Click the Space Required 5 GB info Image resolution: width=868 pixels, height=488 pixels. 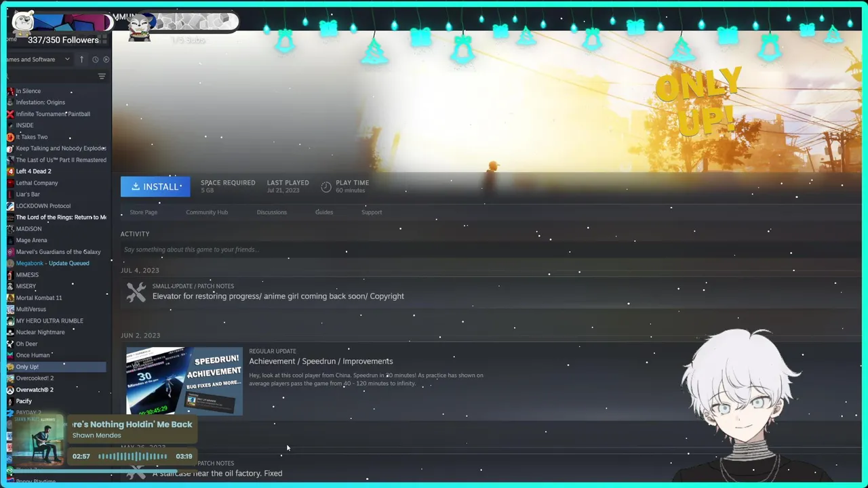click(228, 186)
